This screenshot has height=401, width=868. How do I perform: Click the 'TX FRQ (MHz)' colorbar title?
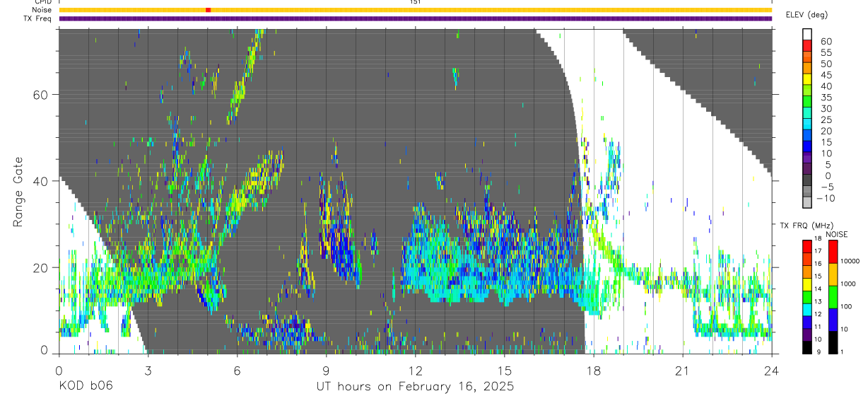[x=805, y=225]
